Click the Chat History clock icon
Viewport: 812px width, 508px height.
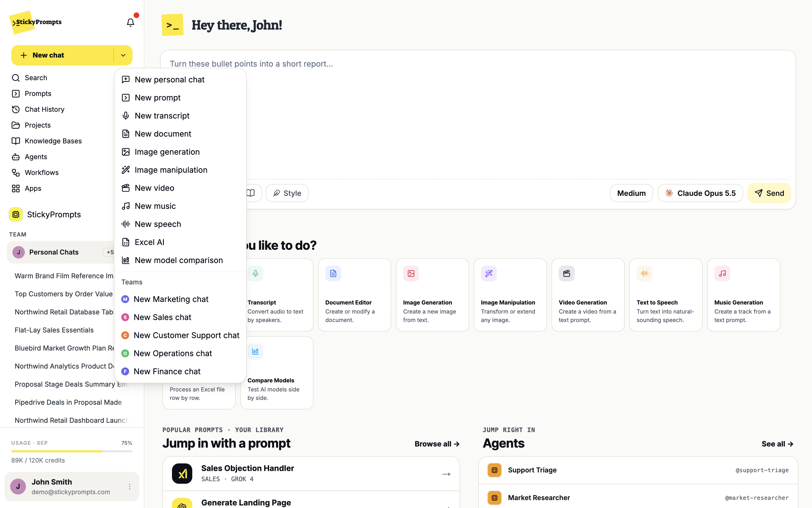16,110
